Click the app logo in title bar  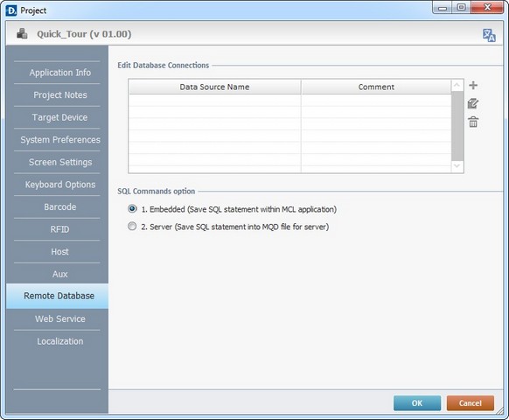[x=11, y=10]
